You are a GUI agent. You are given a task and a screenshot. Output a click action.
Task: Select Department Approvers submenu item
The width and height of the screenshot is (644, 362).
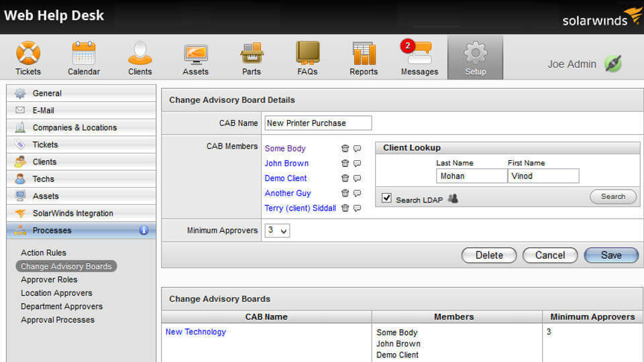[62, 306]
